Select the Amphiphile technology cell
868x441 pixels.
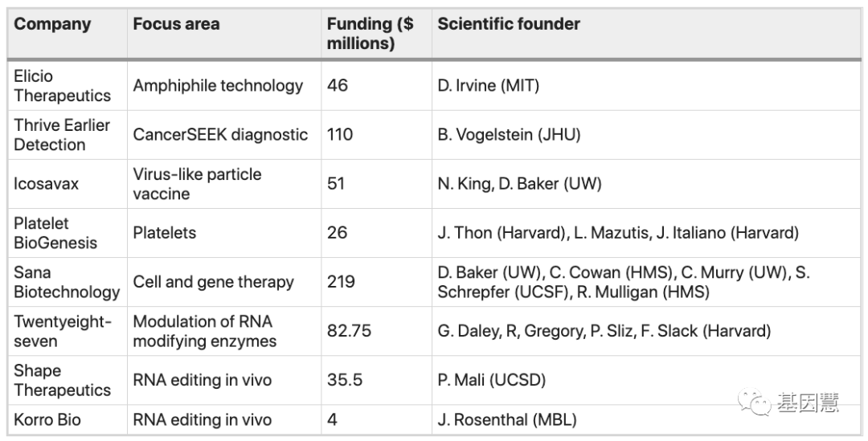click(218, 86)
